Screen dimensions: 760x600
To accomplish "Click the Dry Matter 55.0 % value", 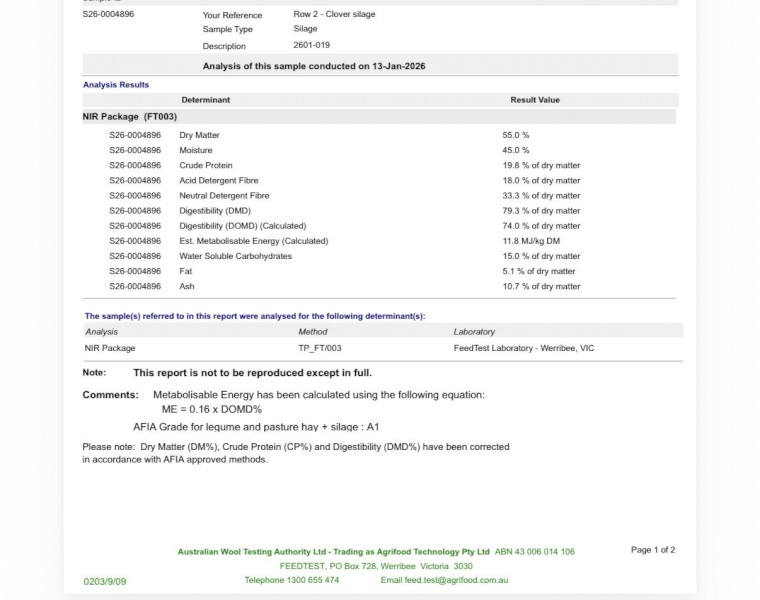I will (516, 135).
